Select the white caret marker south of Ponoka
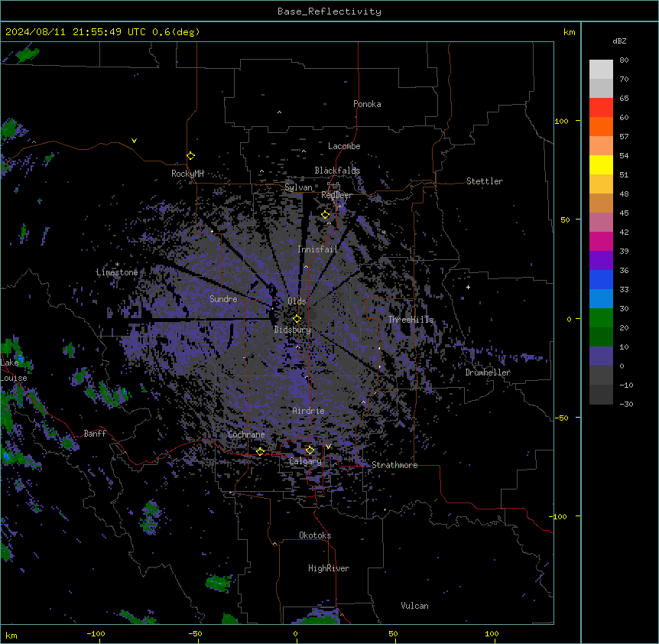The image size is (659, 644). coord(280,112)
